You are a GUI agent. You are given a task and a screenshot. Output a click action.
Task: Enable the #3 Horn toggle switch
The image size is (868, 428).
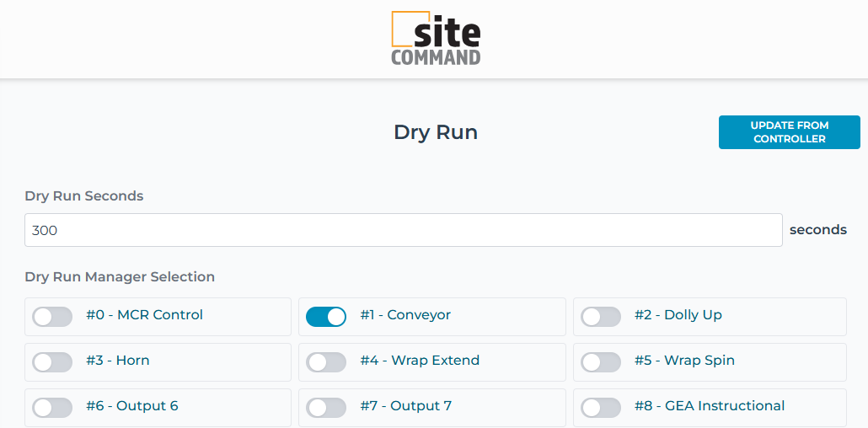pos(52,361)
